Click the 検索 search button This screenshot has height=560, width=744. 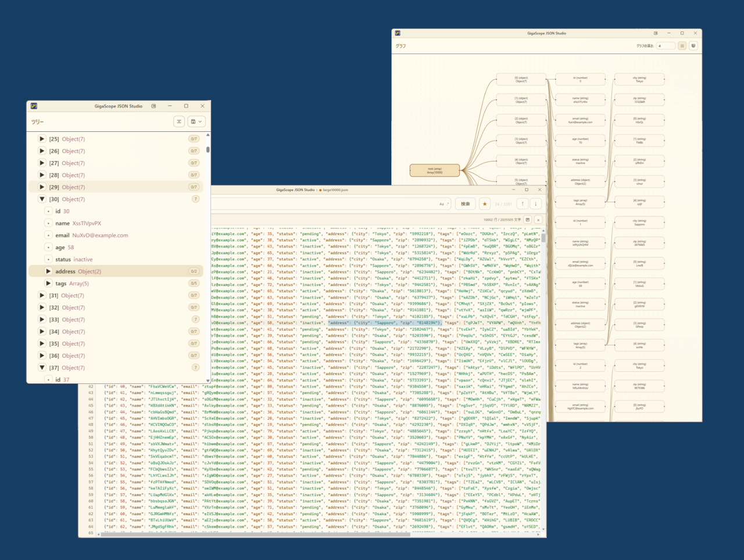click(x=466, y=204)
